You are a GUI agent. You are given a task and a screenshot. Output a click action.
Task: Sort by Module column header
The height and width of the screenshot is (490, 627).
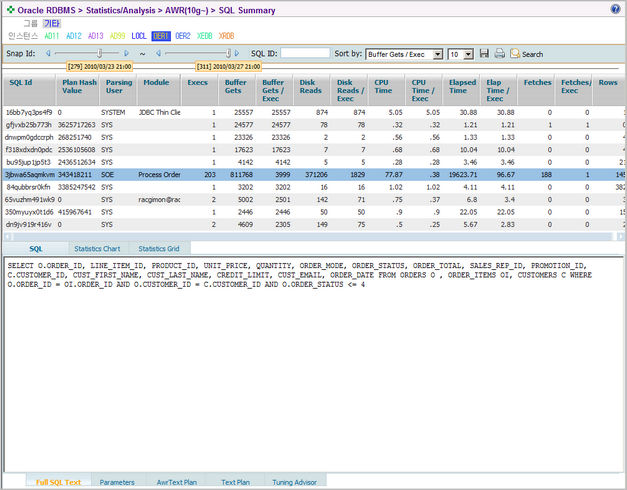click(x=159, y=90)
